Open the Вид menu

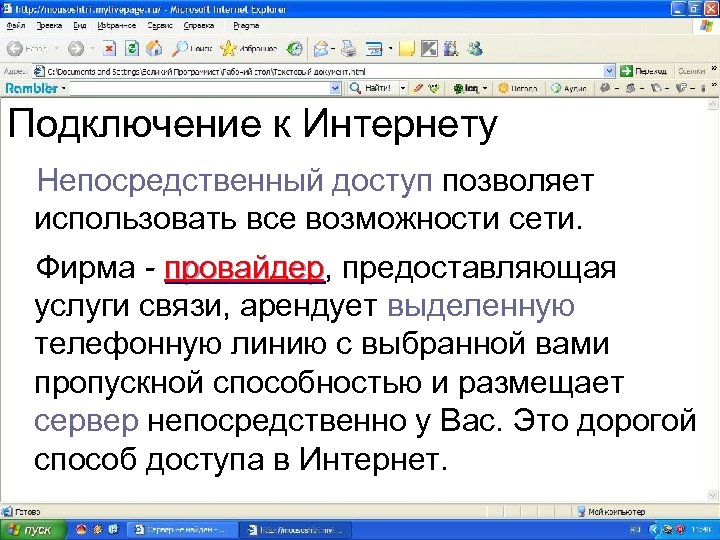pyautogui.click(x=80, y=26)
